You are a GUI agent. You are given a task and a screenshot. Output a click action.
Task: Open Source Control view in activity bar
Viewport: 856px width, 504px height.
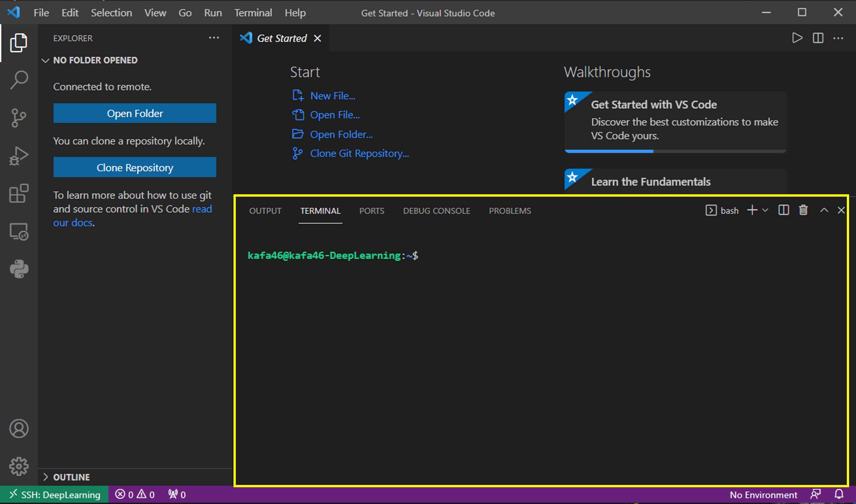19,118
